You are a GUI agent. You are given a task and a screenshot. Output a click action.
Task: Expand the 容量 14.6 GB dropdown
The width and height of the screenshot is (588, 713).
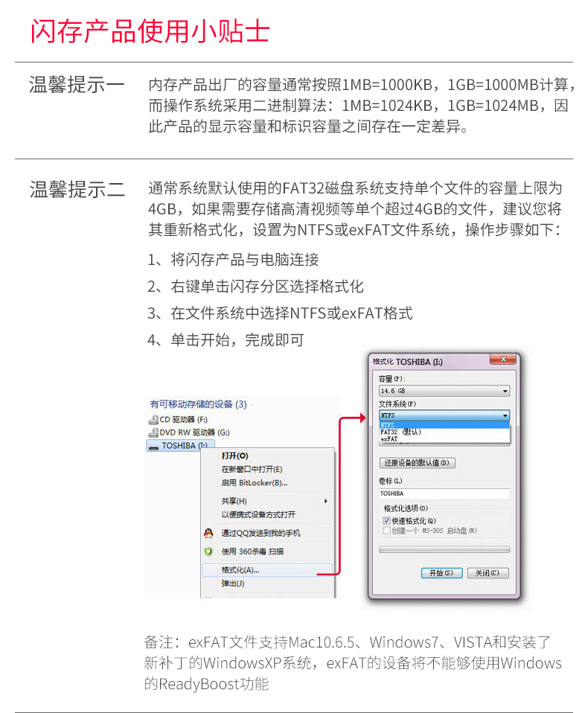coord(444,391)
